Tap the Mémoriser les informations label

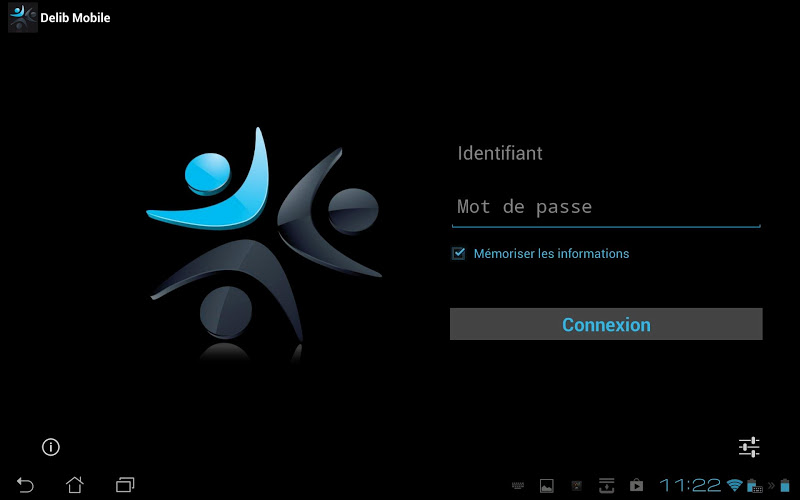[551, 254]
